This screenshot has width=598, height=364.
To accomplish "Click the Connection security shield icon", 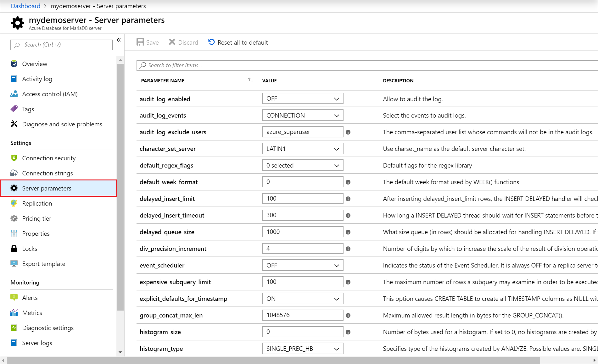I will click(x=14, y=158).
